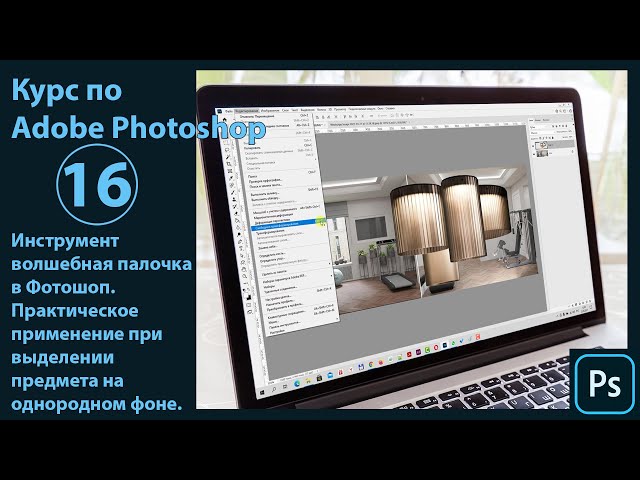Select the Hand tool
The image size is (640, 480).
click(244, 269)
